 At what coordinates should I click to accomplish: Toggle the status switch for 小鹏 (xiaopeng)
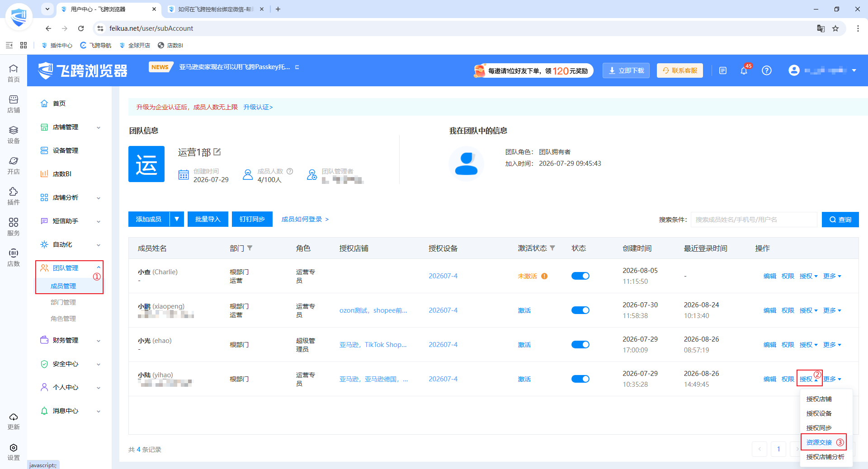tap(580, 310)
